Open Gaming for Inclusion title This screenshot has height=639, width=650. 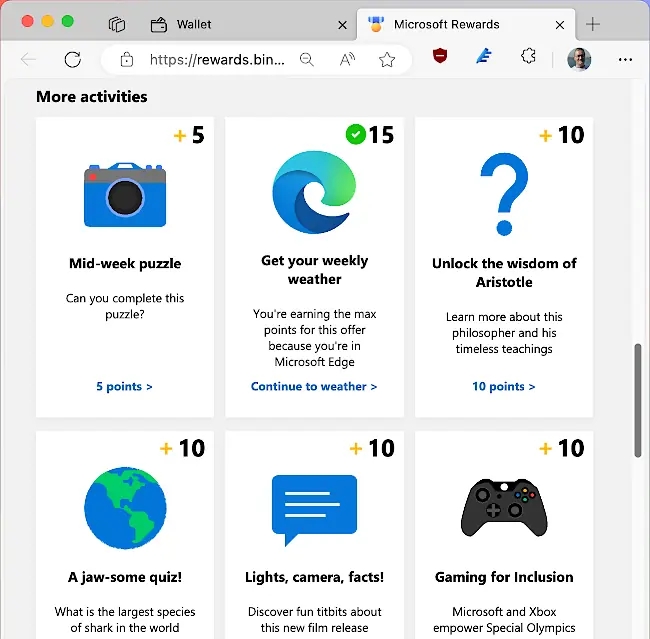point(504,577)
